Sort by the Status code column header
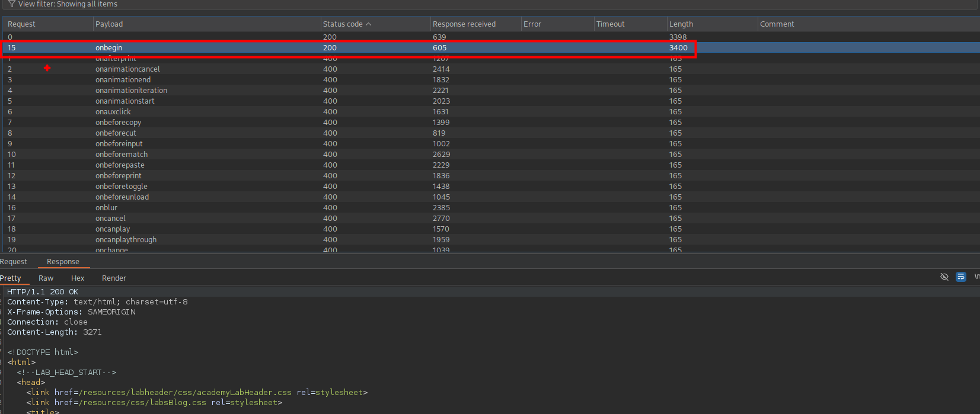This screenshot has width=980, height=414. (x=342, y=24)
